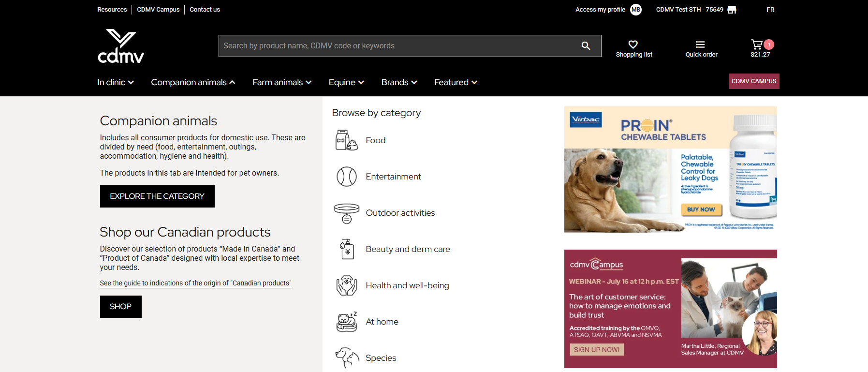Open the Quick order list icon
This screenshot has height=372, width=868.
pyautogui.click(x=700, y=44)
